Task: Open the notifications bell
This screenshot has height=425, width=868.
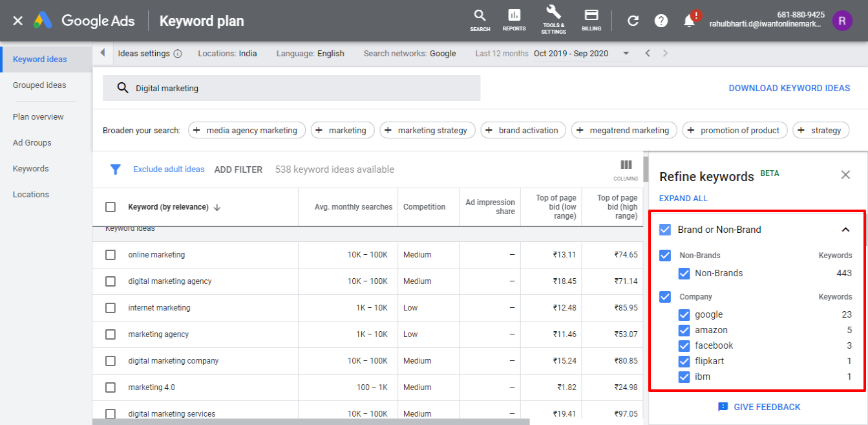Action: [690, 20]
